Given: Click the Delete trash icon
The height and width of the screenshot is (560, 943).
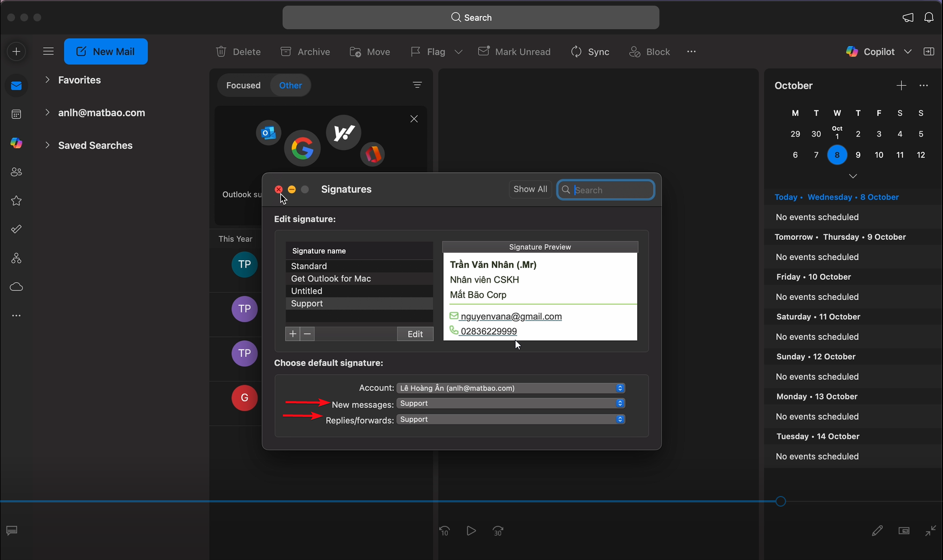Looking at the screenshot, I should [x=221, y=52].
